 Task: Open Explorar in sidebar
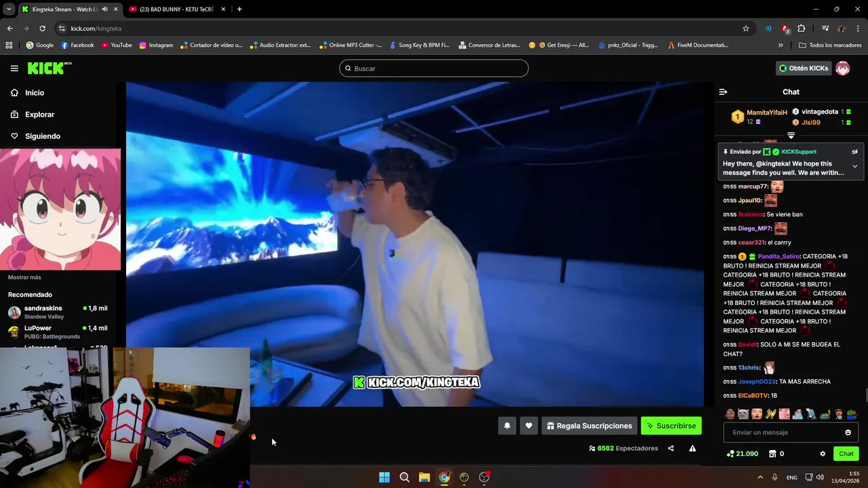[x=39, y=115]
